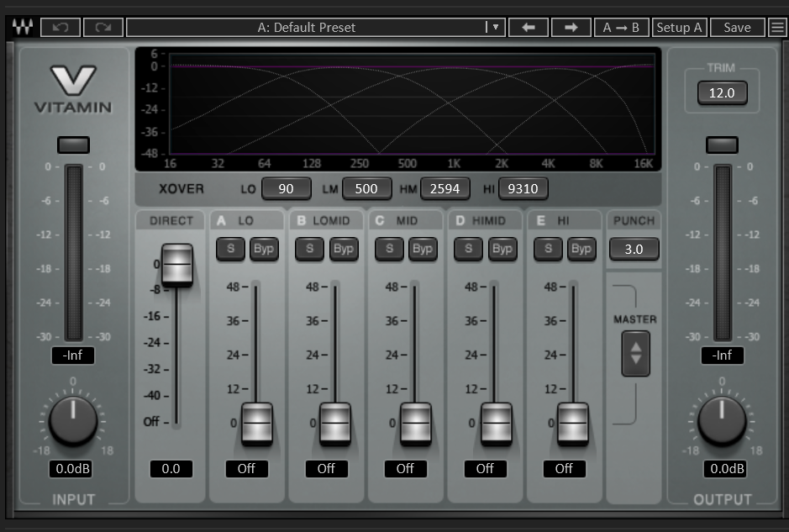Solo band B LOMID
This screenshot has height=532, width=789.
[x=309, y=249]
